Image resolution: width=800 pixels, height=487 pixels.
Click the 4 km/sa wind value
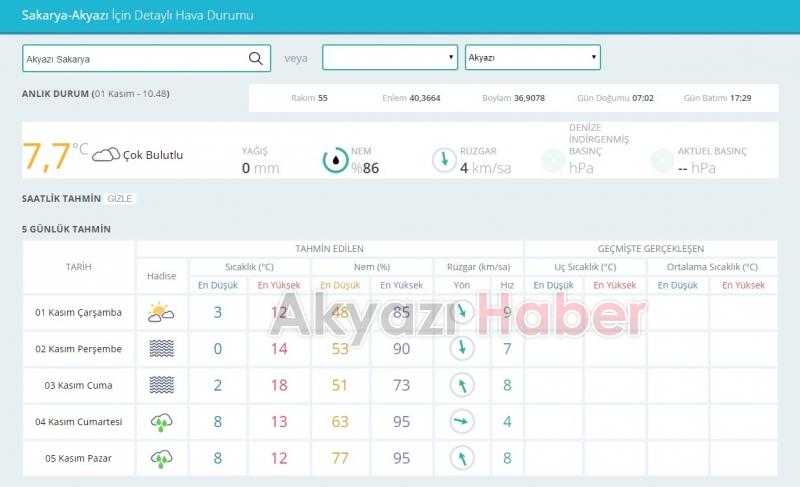pyautogui.click(x=485, y=168)
